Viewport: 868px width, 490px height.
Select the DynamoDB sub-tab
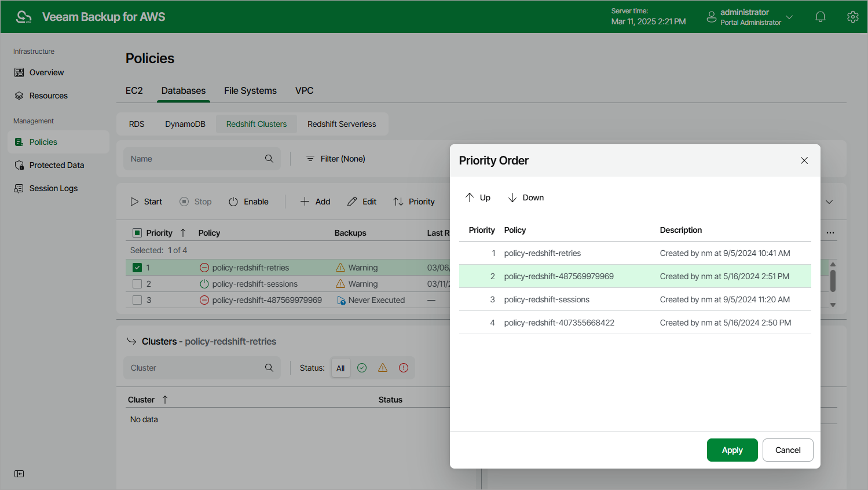click(185, 124)
